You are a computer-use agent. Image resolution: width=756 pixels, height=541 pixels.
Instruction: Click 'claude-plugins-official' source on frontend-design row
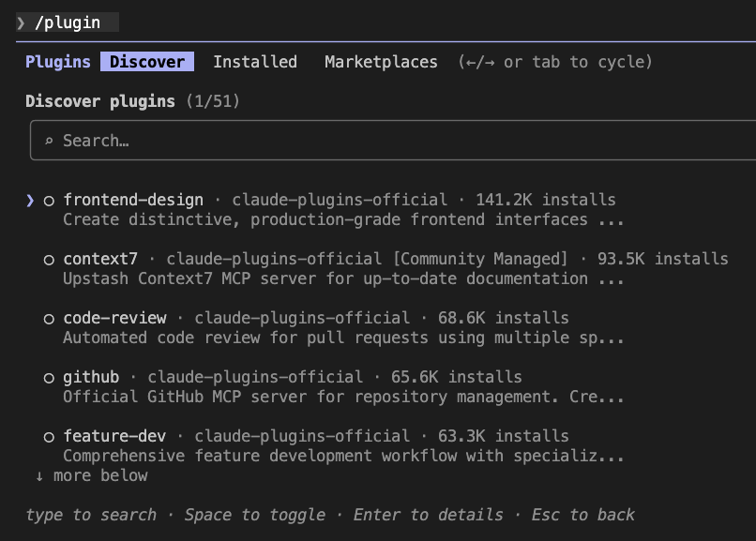pyautogui.click(x=340, y=200)
